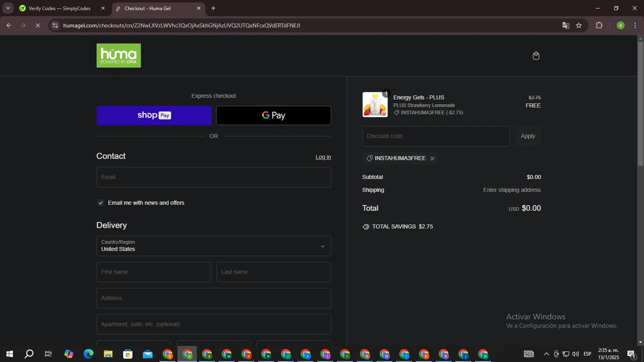Bookmark this page with star icon

coord(579,25)
